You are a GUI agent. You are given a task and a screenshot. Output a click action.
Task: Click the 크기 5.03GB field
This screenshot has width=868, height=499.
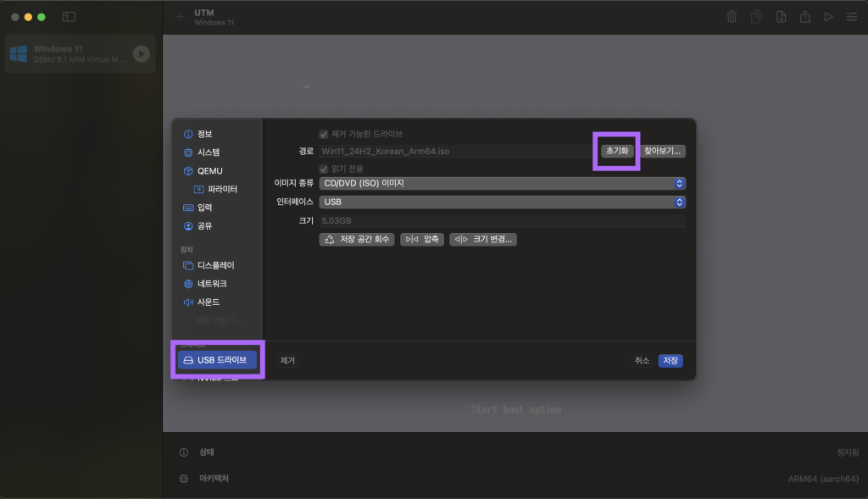(x=502, y=221)
